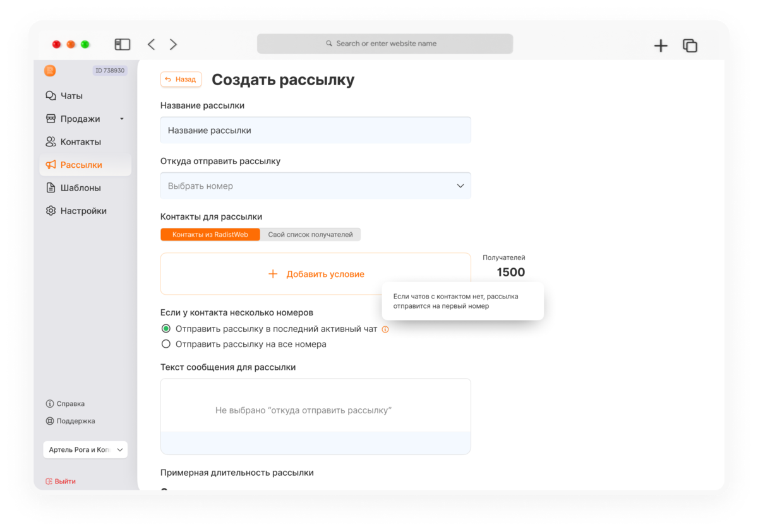
Task: Open the Артель Рога и Копыта company selector
Action: [x=85, y=450]
